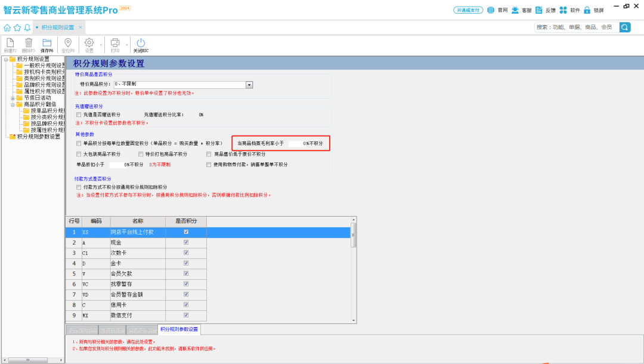Open the 特价商品积分 dropdown
This screenshot has width=644, height=364.
[x=249, y=85]
